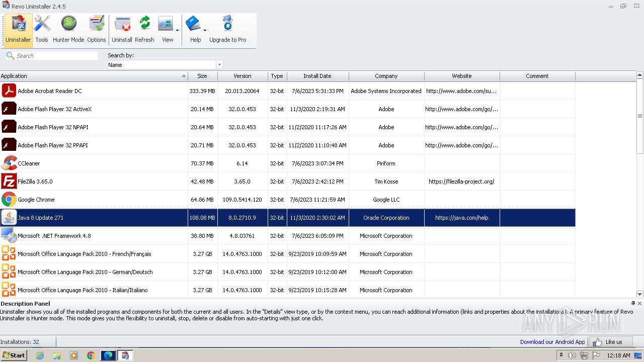
Task: Open Windows Media Player taskbar icon
Action: coord(74,355)
